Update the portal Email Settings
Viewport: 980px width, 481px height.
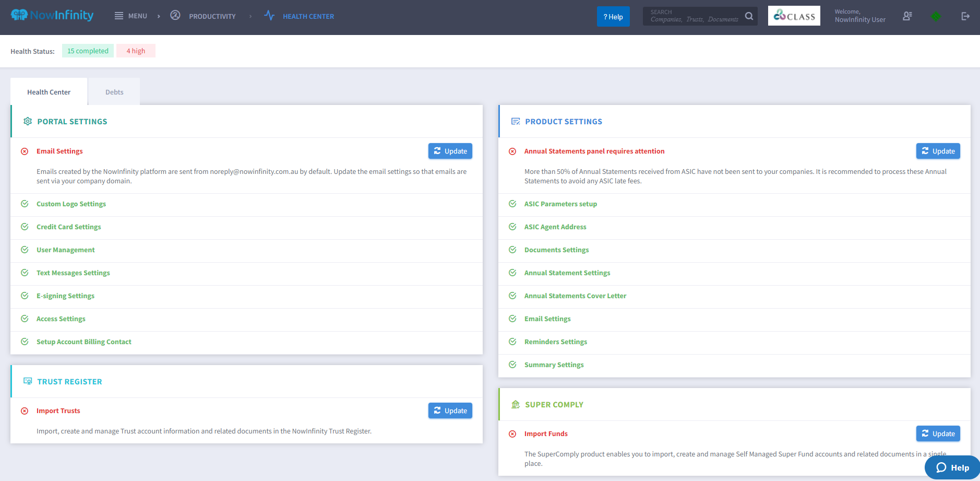tap(450, 151)
